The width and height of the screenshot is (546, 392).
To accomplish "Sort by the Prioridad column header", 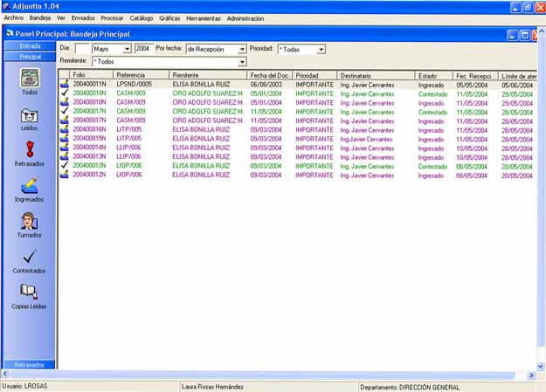I will [x=314, y=75].
